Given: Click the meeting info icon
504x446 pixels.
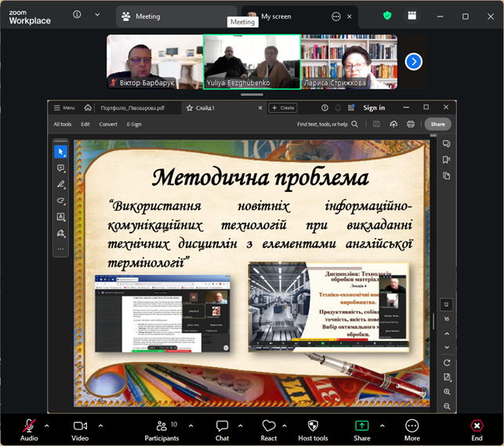Looking at the screenshot, I should [x=77, y=14].
